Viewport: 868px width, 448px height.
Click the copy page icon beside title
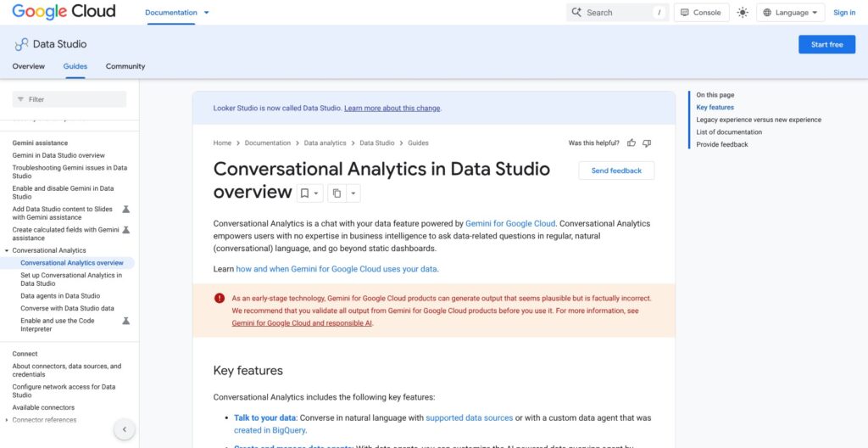[337, 193]
